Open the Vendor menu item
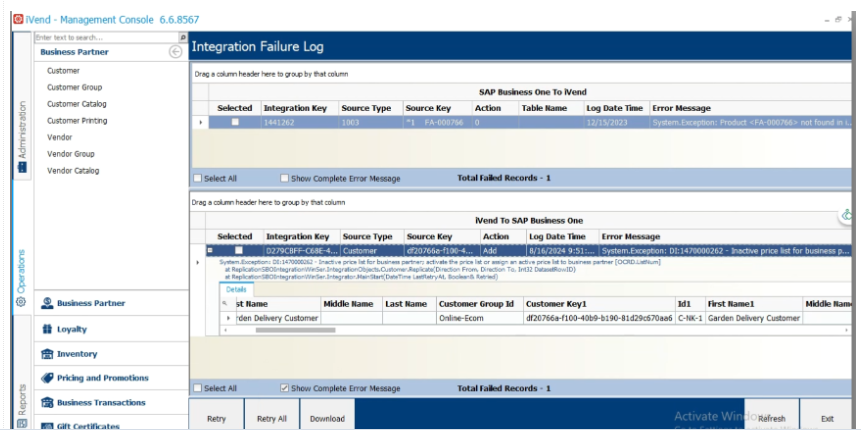 (x=59, y=137)
